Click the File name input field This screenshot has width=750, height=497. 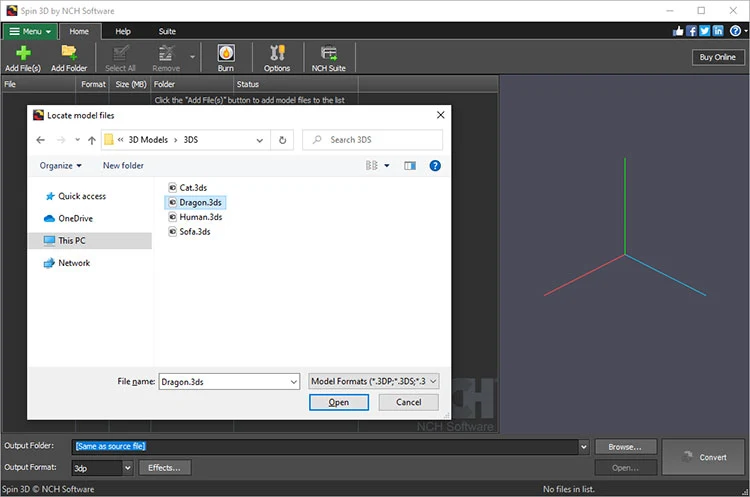(x=223, y=382)
